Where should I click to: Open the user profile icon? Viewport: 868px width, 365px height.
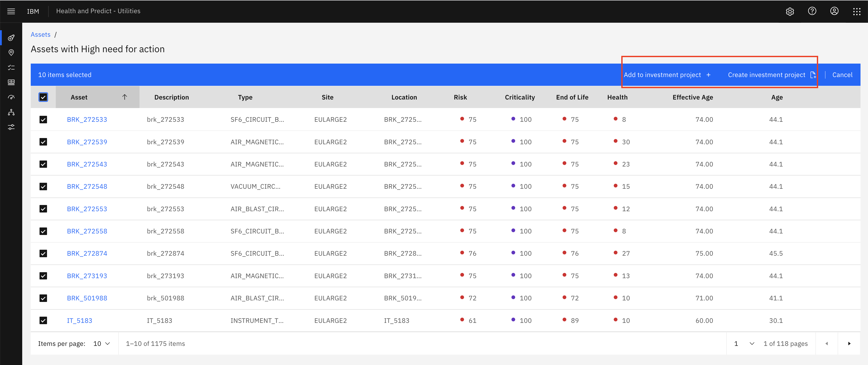[834, 11]
